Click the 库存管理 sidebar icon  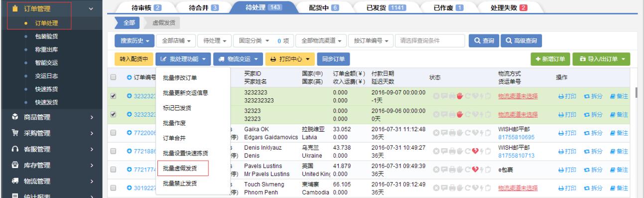pos(14,165)
